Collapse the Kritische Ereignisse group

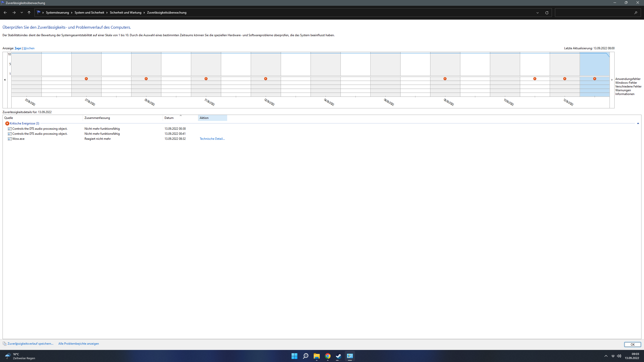638,123
